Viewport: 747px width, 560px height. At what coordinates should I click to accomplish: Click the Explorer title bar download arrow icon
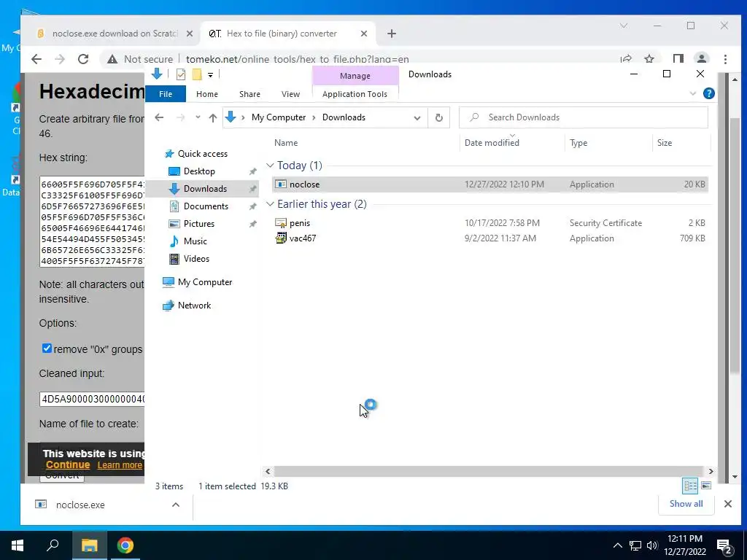coord(157,74)
